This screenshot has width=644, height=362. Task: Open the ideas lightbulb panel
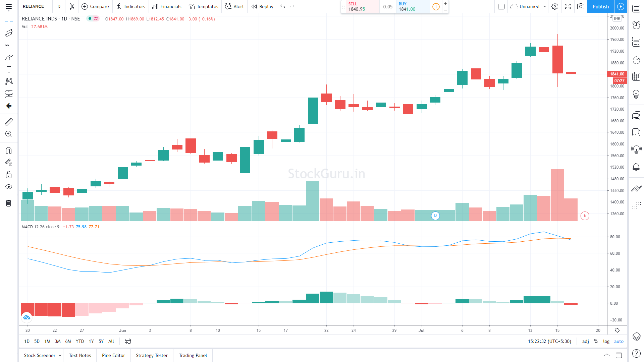point(636,94)
